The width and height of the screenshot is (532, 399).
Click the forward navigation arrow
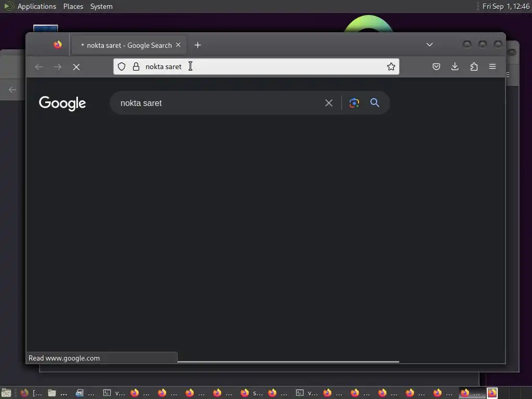click(x=58, y=67)
